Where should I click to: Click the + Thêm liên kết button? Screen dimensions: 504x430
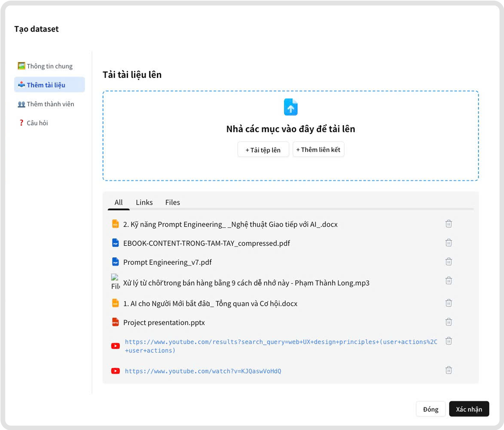(318, 149)
